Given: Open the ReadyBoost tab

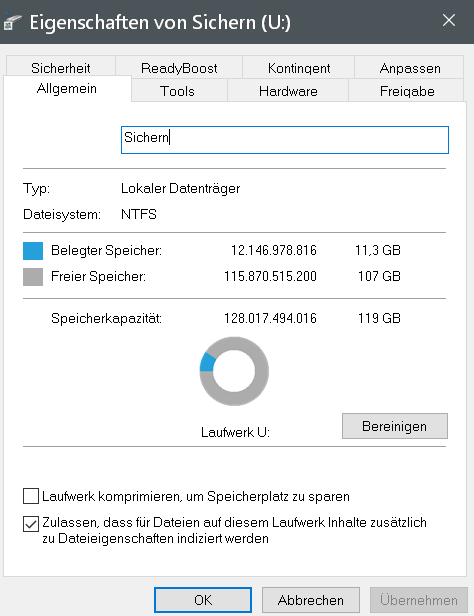Looking at the screenshot, I should click(179, 68).
